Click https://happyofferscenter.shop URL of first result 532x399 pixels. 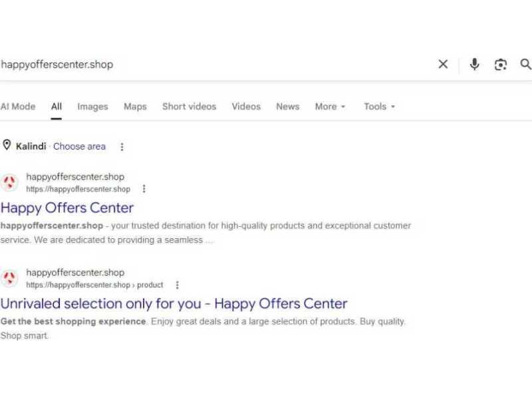(78, 189)
